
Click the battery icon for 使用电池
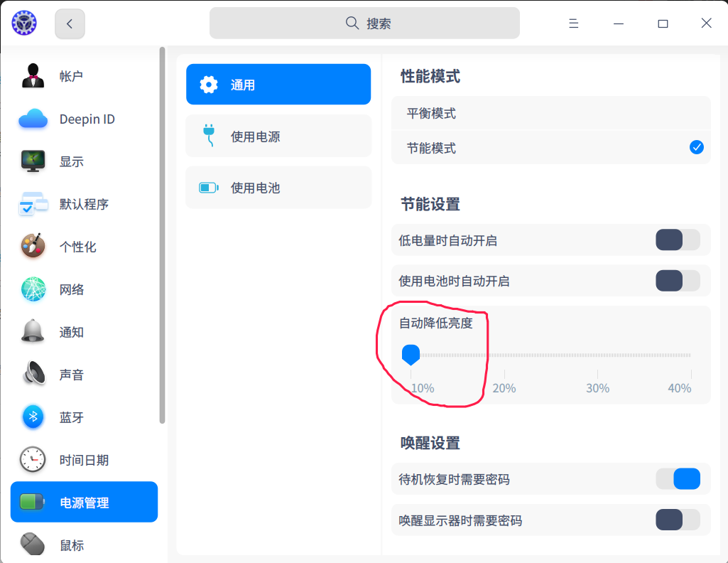pyautogui.click(x=209, y=188)
